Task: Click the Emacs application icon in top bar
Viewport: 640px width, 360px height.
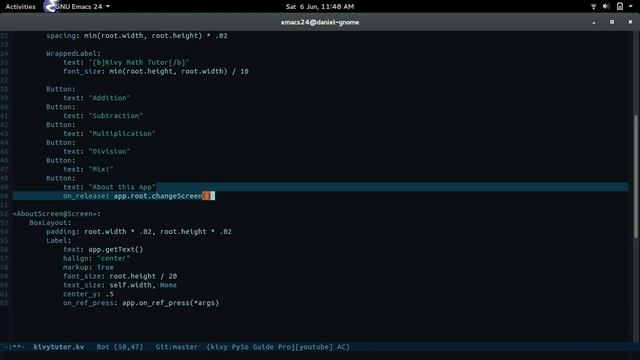Action: (x=49, y=7)
